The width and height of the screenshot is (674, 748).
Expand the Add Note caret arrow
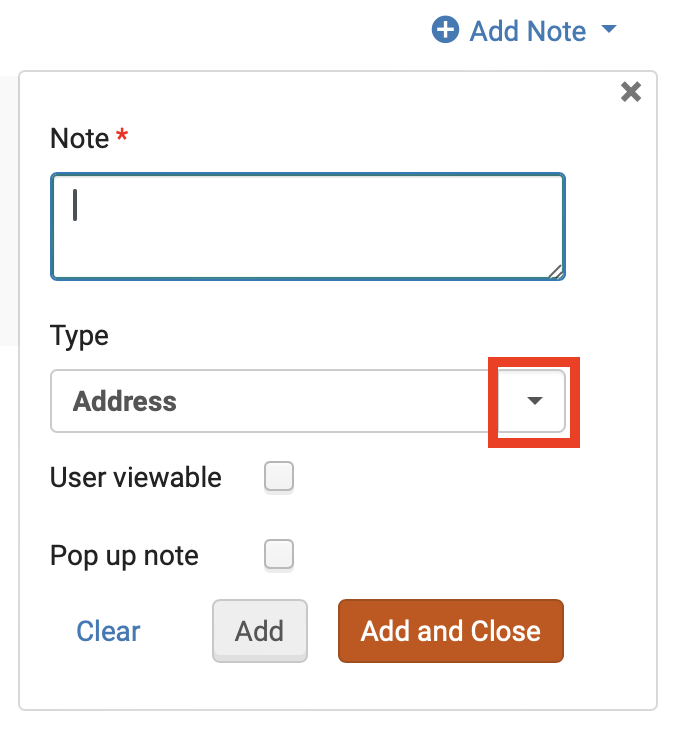[x=609, y=30]
